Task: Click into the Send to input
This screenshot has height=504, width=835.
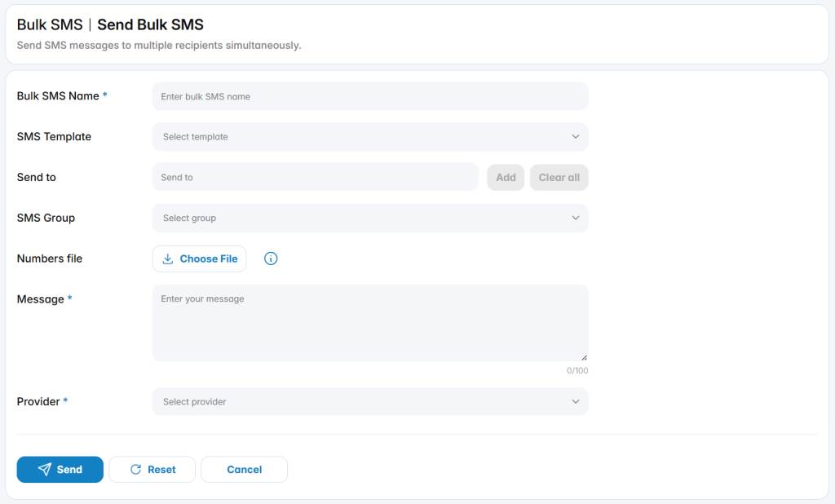Action: tap(316, 178)
